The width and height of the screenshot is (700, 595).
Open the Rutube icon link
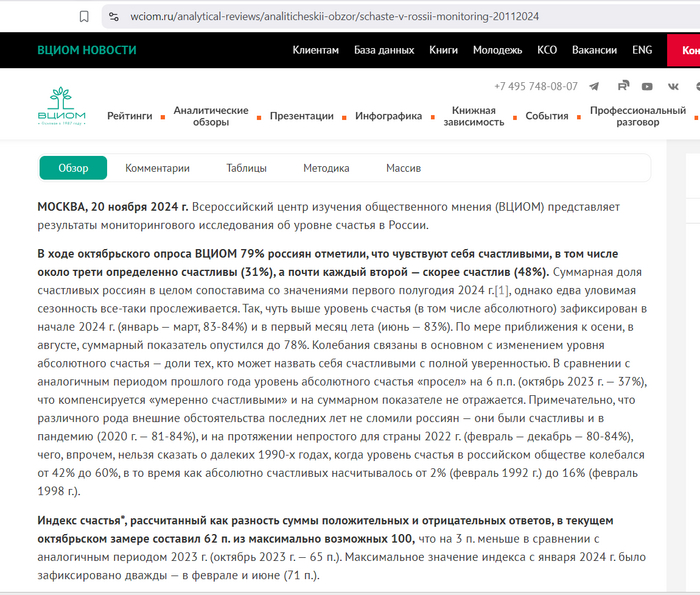click(x=623, y=86)
